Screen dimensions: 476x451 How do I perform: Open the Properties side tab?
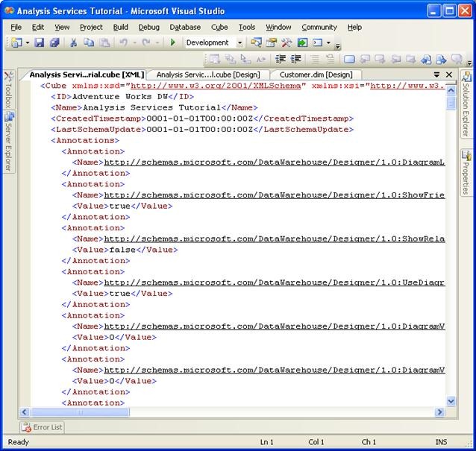click(467, 173)
